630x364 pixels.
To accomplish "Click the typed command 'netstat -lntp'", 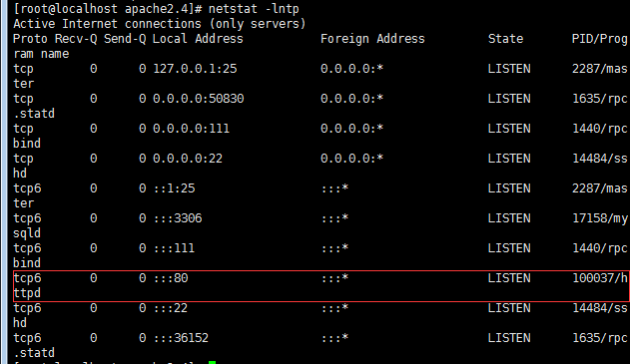I will point(254,8).
